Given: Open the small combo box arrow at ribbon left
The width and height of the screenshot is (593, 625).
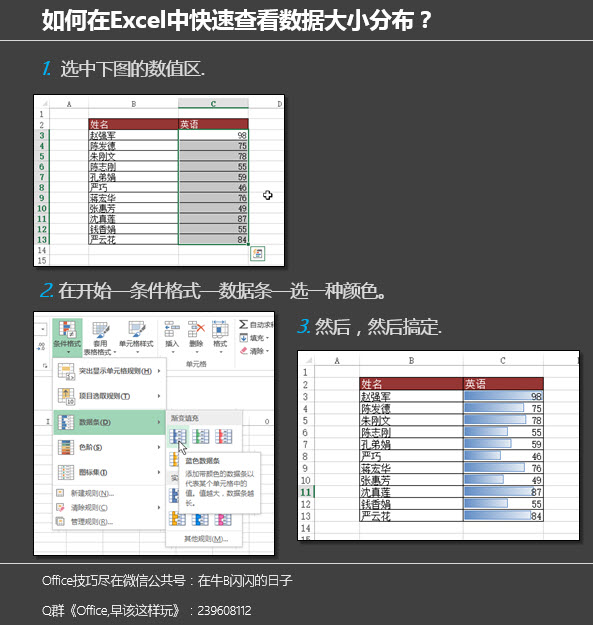Looking at the screenshot, I should tap(43, 330).
